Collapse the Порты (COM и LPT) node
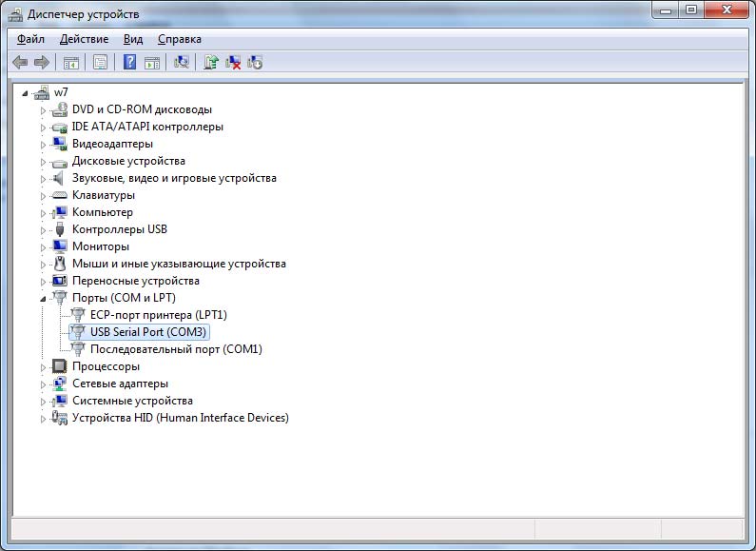The width and height of the screenshot is (756, 551). (43, 298)
